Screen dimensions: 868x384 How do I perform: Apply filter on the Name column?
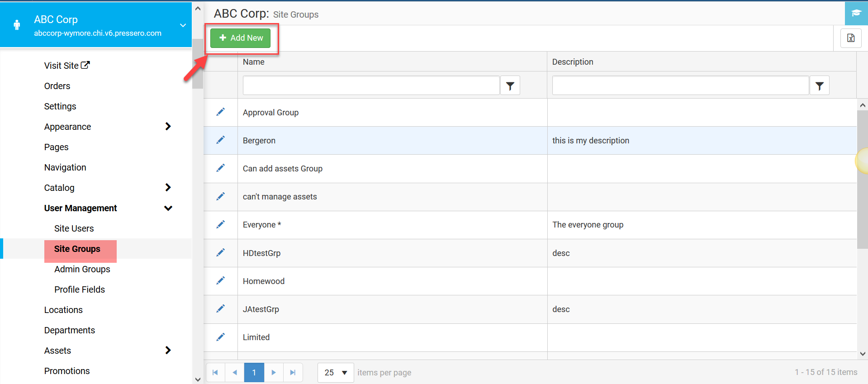tap(510, 85)
